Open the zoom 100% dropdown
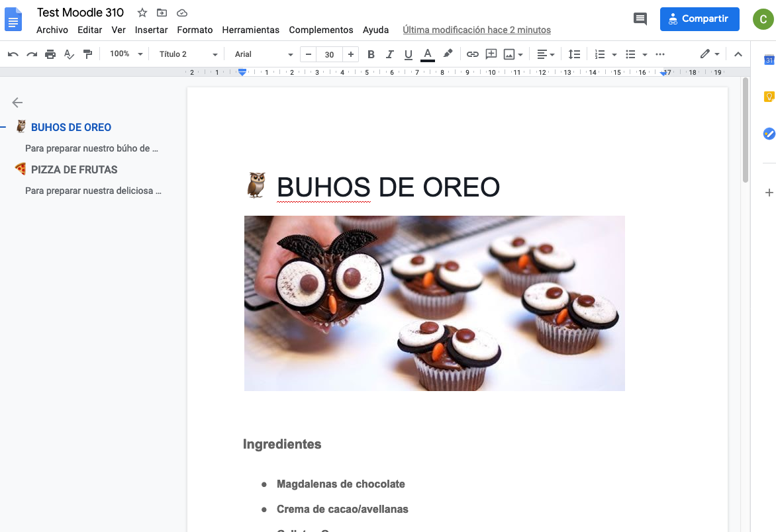The image size is (776, 532). (126, 54)
